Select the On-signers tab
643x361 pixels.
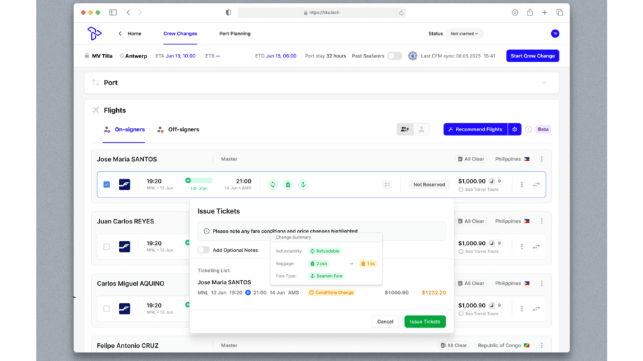[124, 129]
